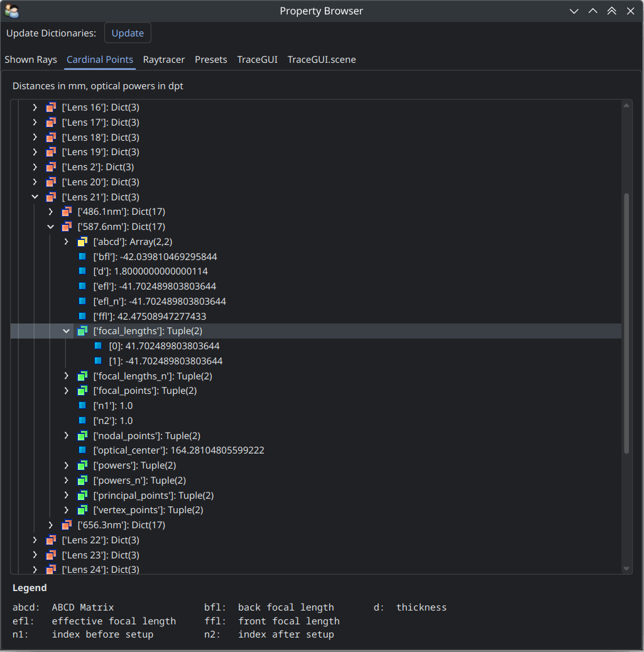The width and height of the screenshot is (644, 652).
Task: Click the green powers tuple icon
Action: [x=82, y=465]
